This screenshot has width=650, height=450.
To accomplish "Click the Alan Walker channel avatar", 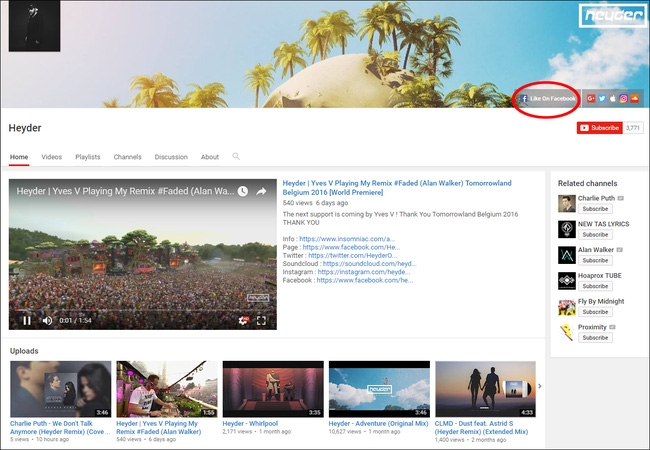I will pyautogui.click(x=567, y=255).
